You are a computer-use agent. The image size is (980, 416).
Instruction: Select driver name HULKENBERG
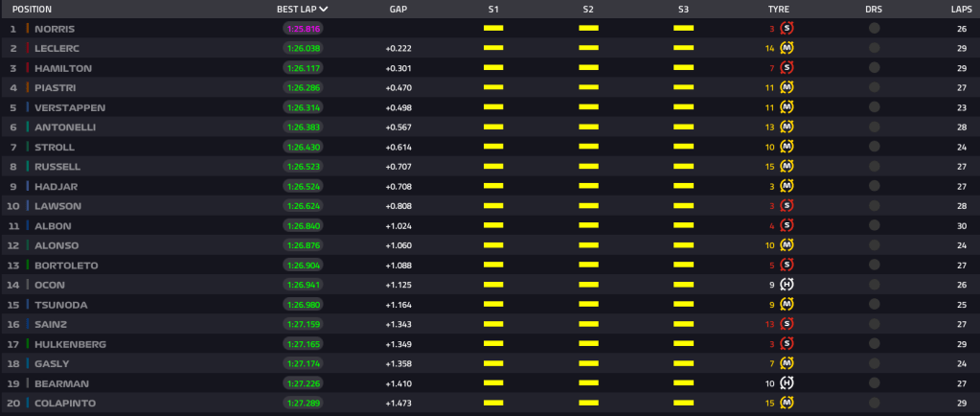(x=70, y=344)
